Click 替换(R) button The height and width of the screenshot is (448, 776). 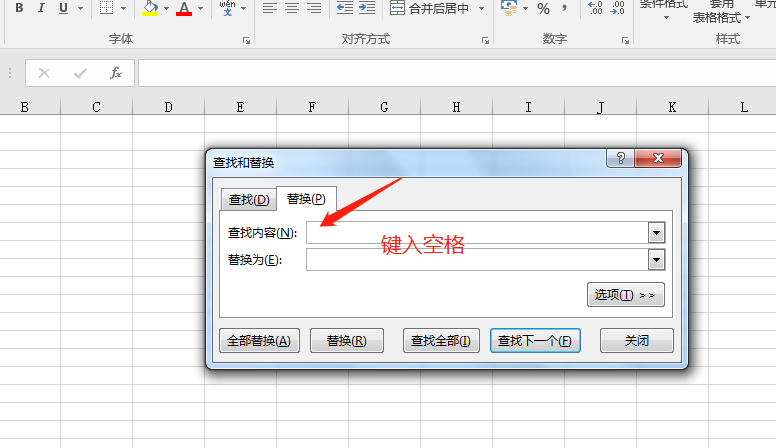click(x=347, y=341)
